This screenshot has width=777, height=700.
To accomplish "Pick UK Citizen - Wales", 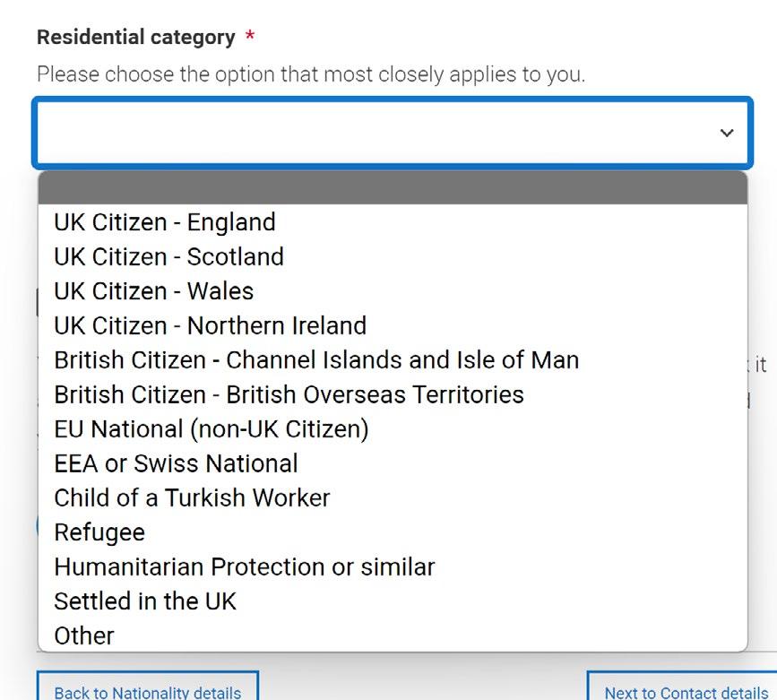I will tap(154, 291).
